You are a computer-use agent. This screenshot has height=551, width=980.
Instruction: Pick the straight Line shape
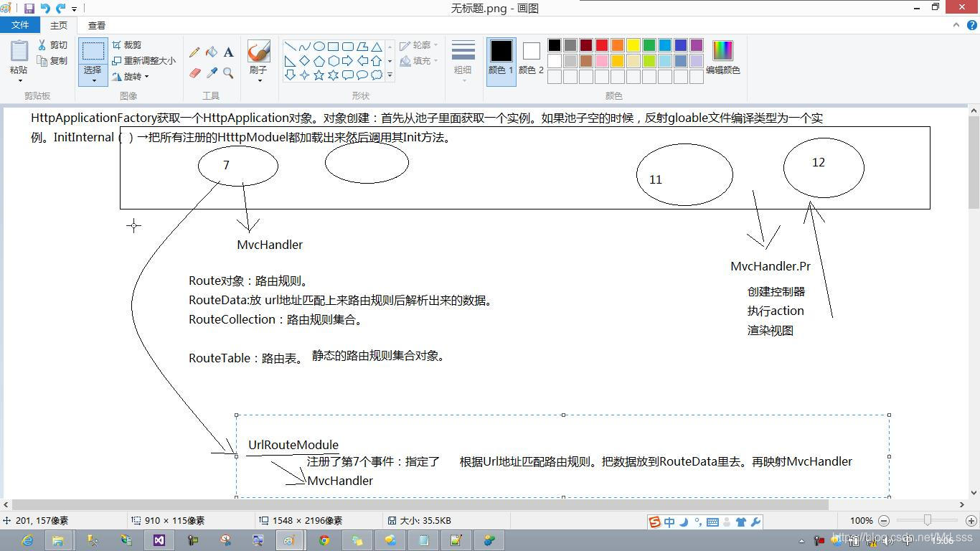pyautogui.click(x=291, y=46)
